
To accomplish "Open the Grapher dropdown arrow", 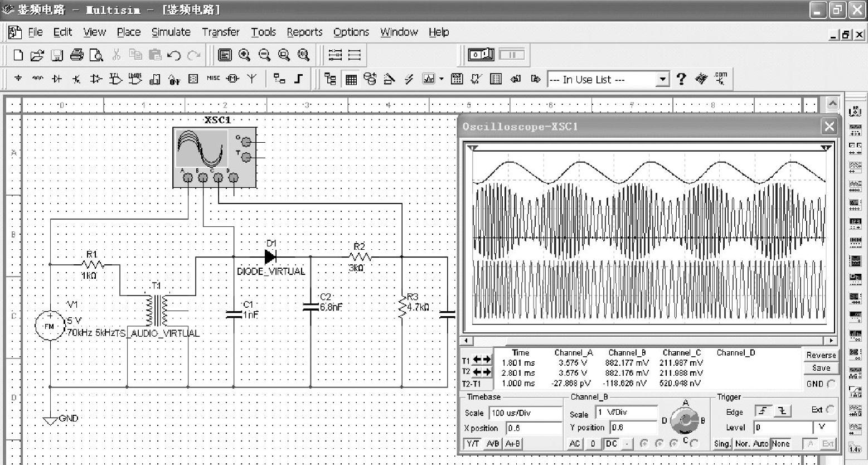I will point(442,79).
